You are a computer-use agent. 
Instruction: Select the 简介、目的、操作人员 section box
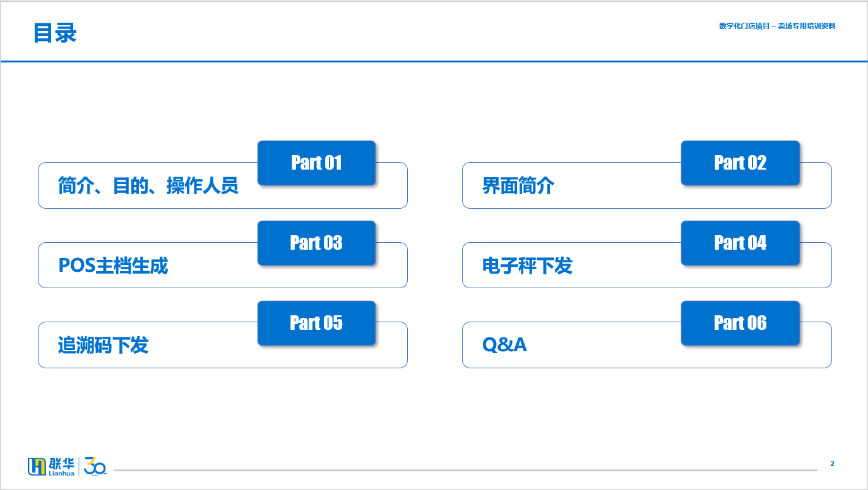[222, 185]
